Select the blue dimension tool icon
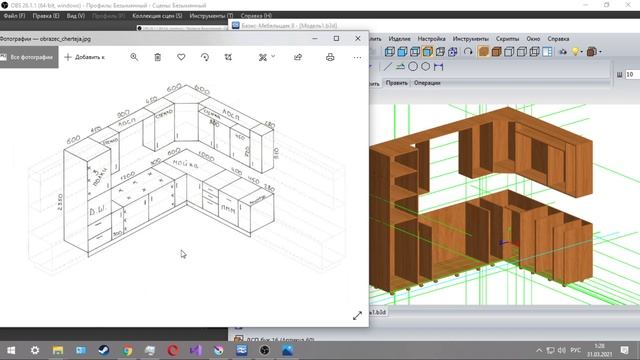640x360 pixels. [438, 67]
